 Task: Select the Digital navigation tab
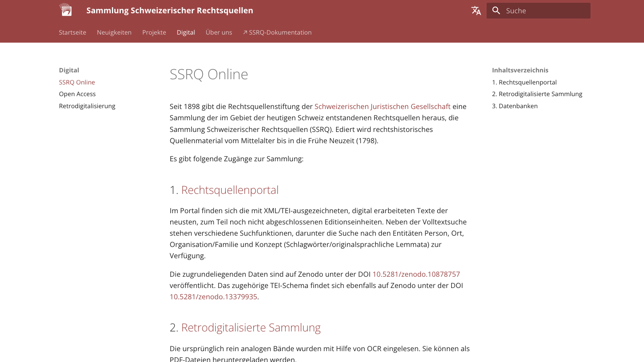[x=186, y=32]
